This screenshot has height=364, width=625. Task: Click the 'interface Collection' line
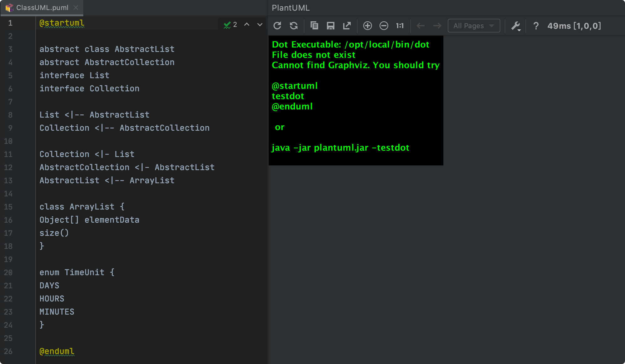pyautogui.click(x=89, y=88)
